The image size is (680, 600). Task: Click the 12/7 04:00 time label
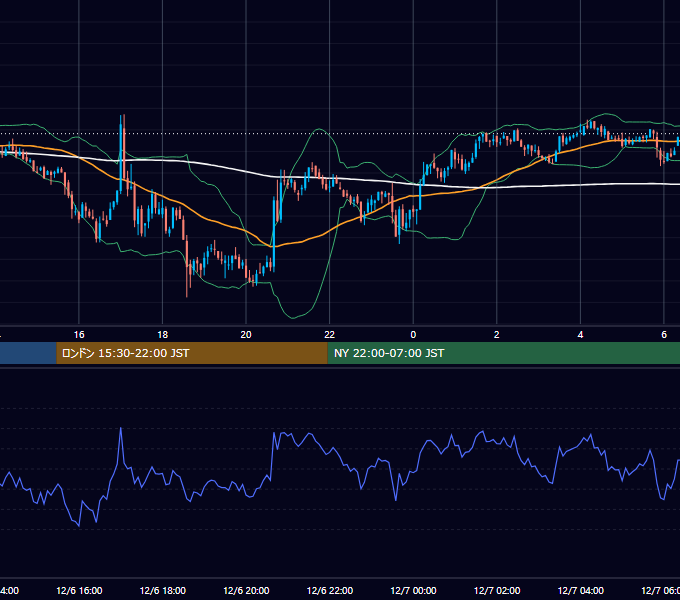pos(581,591)
